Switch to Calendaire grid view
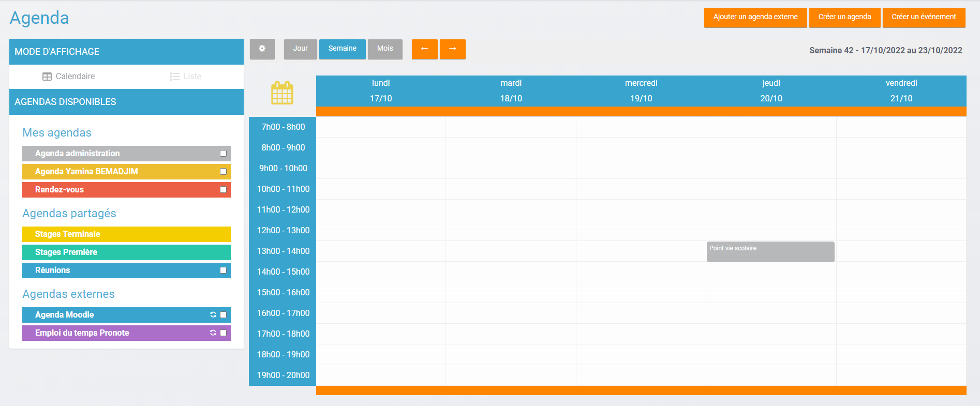The height and width of the screenshot is (406, 980). [x=69, y=77]
